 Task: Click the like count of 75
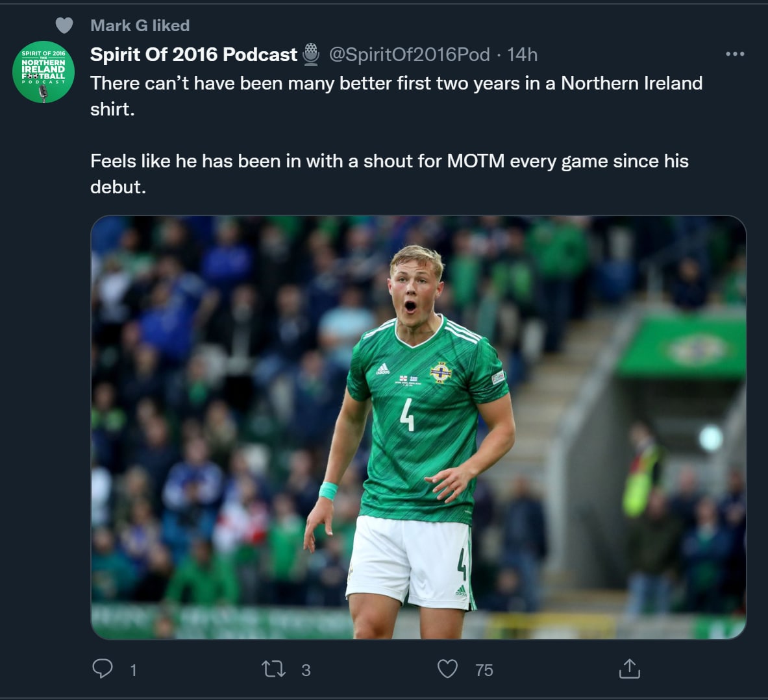484,670
